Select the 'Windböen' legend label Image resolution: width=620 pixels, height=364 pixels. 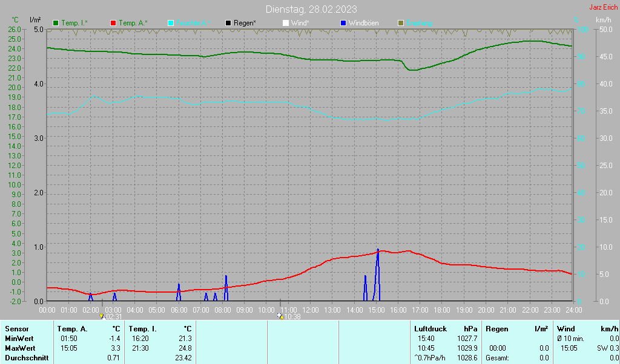tap(364, 24)
